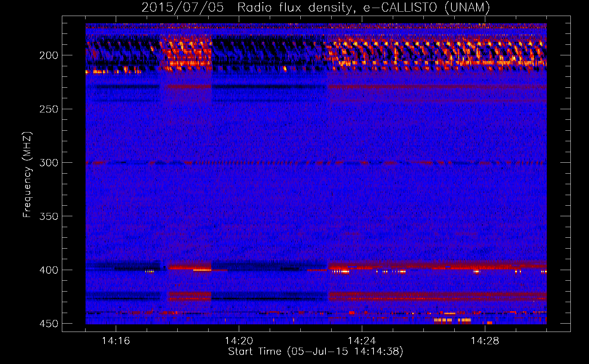The height and width of the screenshot is (364, 589).
Task: Select the 14:20 time tick label
Action: 239,341
